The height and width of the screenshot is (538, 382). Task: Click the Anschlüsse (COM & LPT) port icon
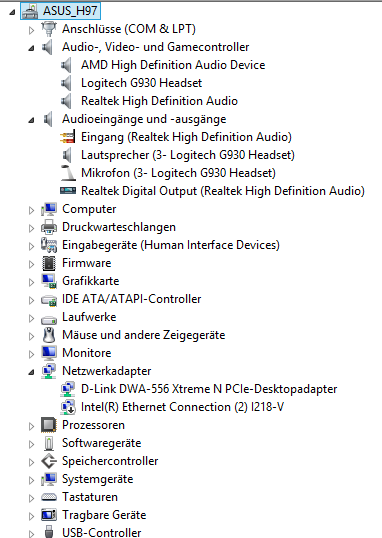click(49, 29)
